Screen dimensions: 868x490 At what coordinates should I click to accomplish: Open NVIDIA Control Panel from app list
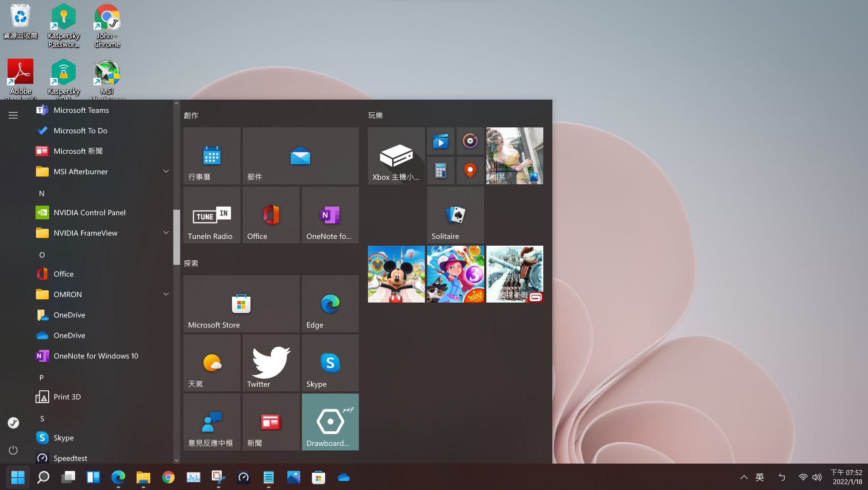click(x=102, y=212)
